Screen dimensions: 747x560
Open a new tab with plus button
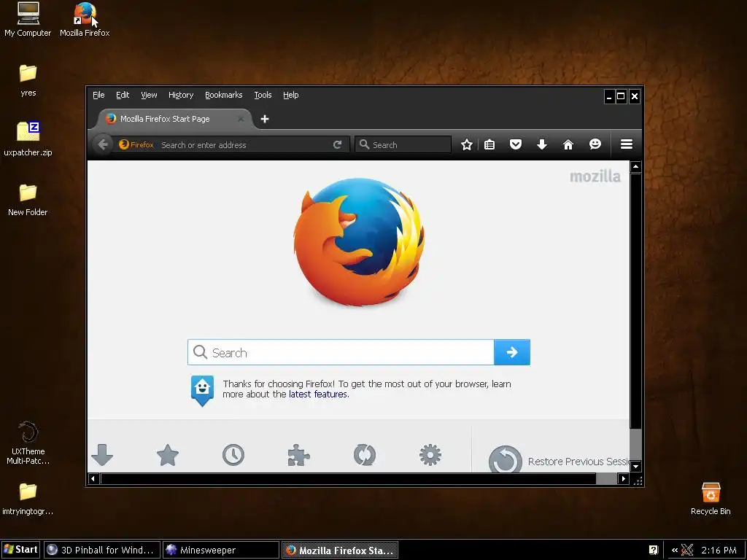click(x=265, y=119)
